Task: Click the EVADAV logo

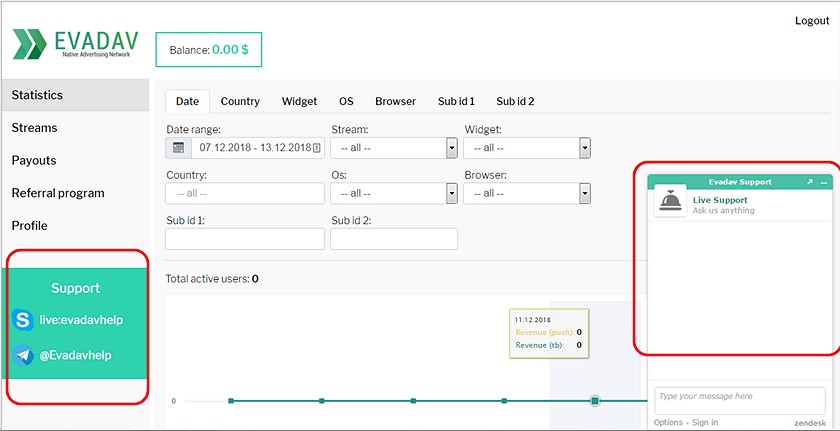Action: coord(76,44)
